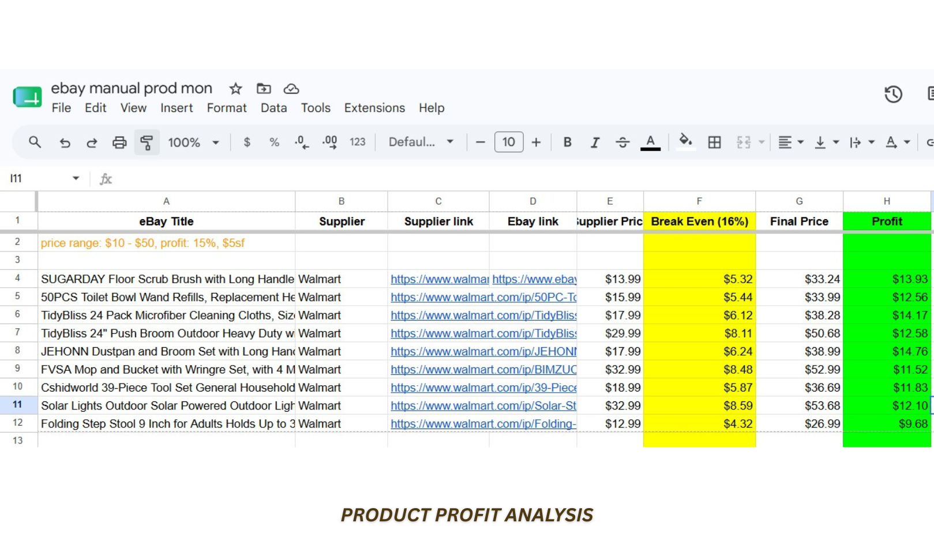Select column A header

(x=166, y=201)
